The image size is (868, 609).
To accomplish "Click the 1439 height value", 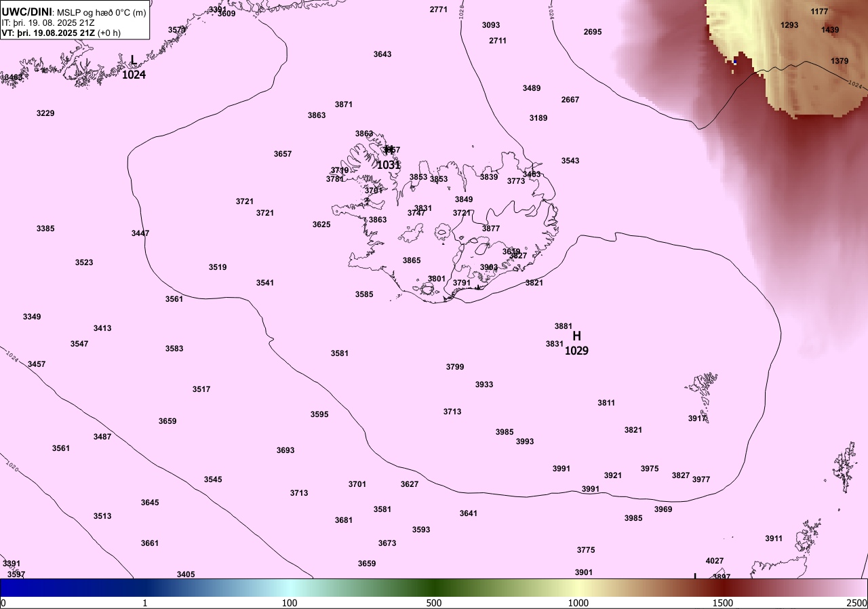I will click(830, 30).
